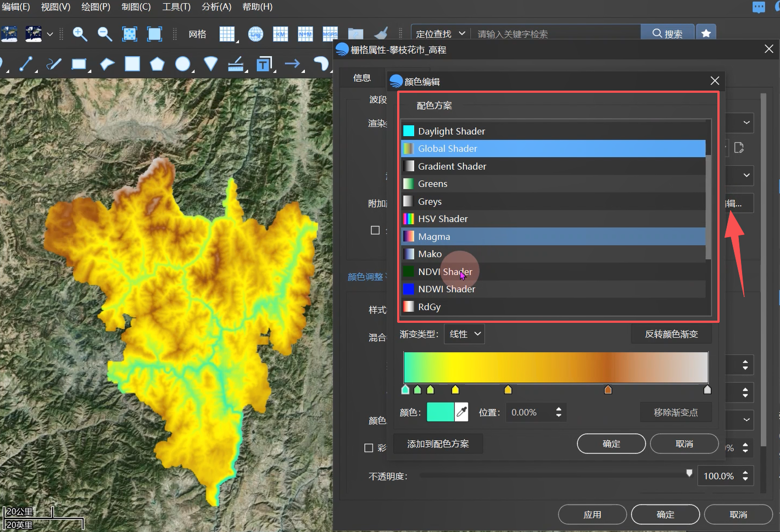Image resolution: width=780 pixels, height=532 pixels.
Task: Select the zoom out magnifier tool
Action: click(x=104, y=34)
